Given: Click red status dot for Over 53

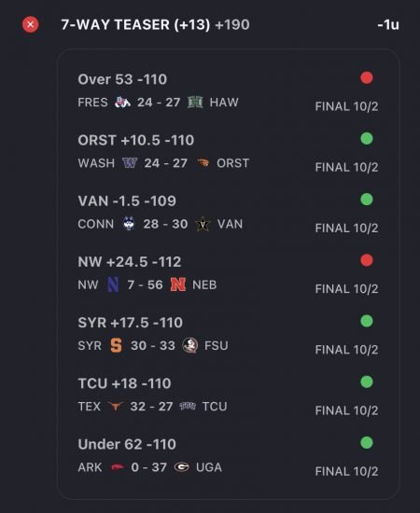Looking at the screenshot, I should coord(367,77).
